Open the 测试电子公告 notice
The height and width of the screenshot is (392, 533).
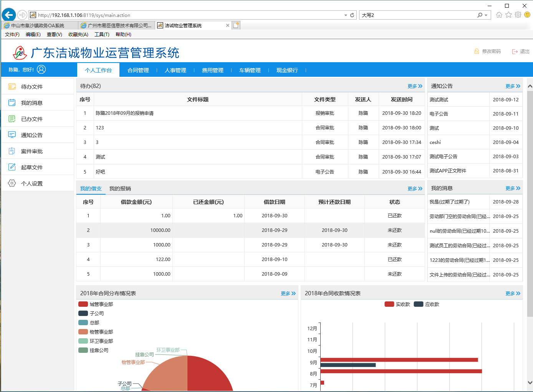pos(444,156)
